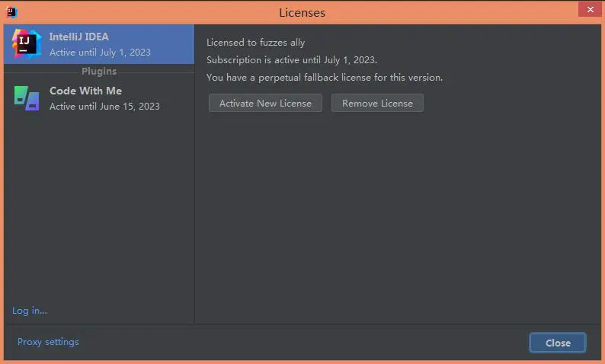The image size is (605, 364).
Task: Click the IntelliJ IDEA logo in sidebar
Action: point(25,44)
